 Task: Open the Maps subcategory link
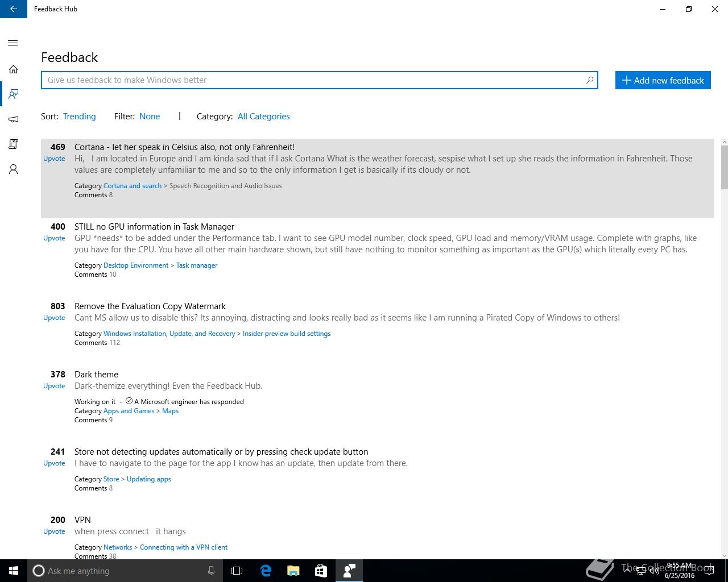(170, 411)
